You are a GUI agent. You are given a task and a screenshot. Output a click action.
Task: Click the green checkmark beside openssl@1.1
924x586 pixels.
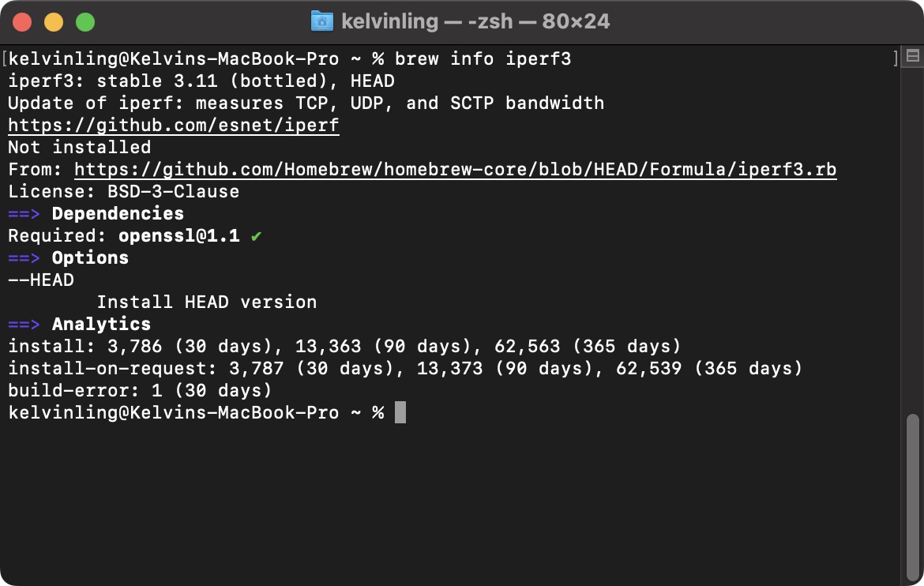(x=256, y=236)
